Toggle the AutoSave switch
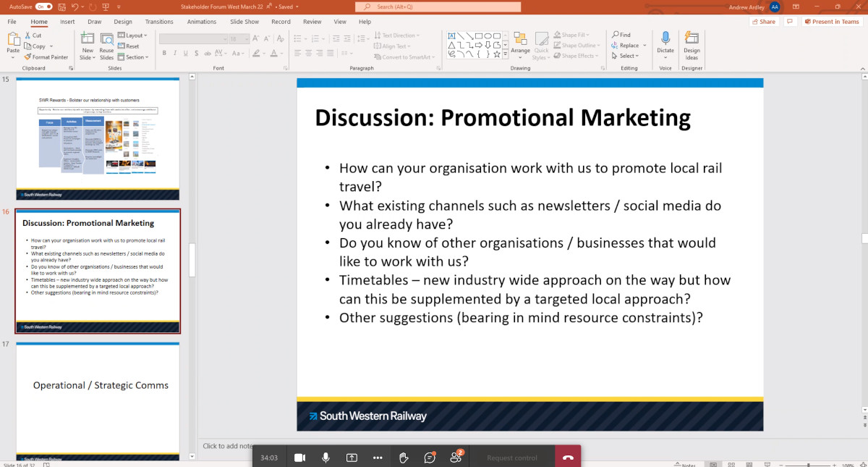 click(44, 7)
